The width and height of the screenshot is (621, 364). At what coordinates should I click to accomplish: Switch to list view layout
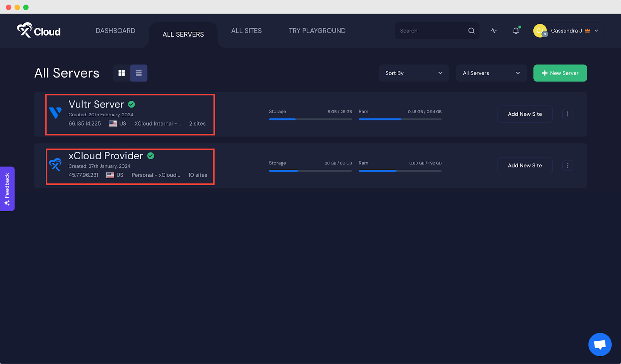click(x=139, y=73)
